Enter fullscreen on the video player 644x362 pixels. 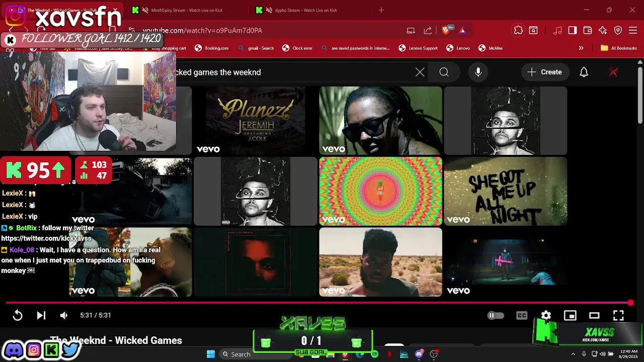(x=618, y=315)
